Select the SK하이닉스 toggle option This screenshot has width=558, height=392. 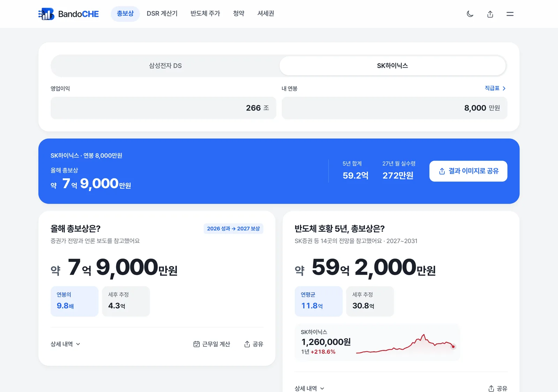[392, 66]
